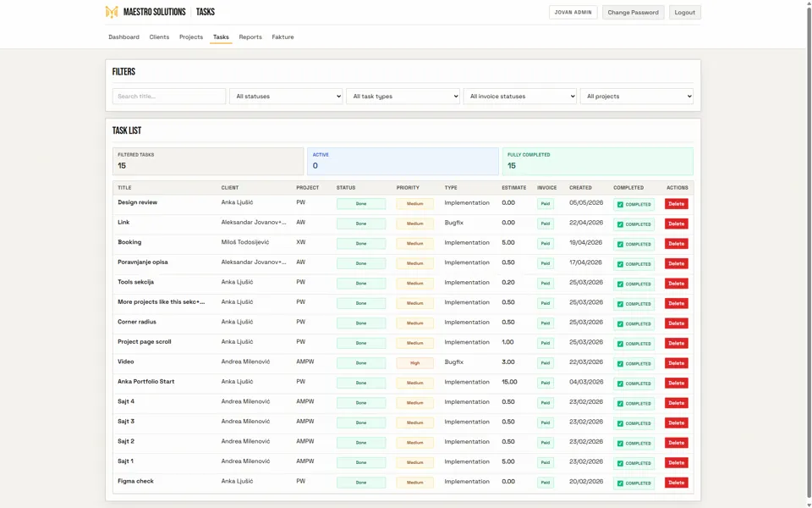
Task: Click the Search title input field
Action: point(169,96)
